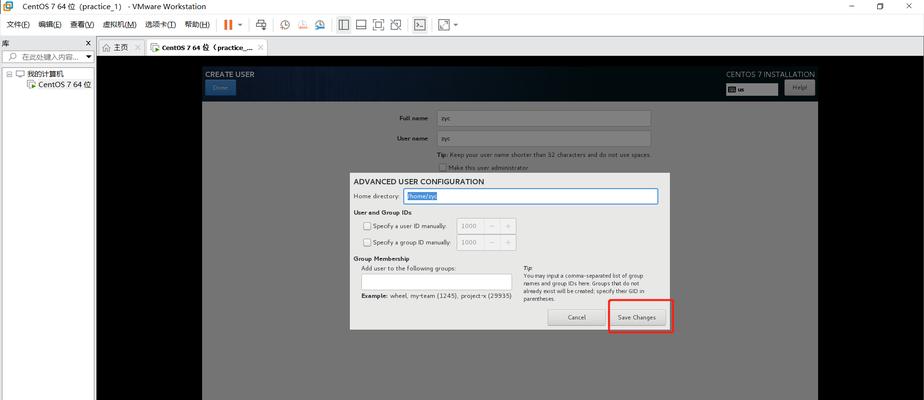Enable Specify a group ID manually
Image resolution: width=924 pixels, height=400 pixels.
click(x=367, y=242)
